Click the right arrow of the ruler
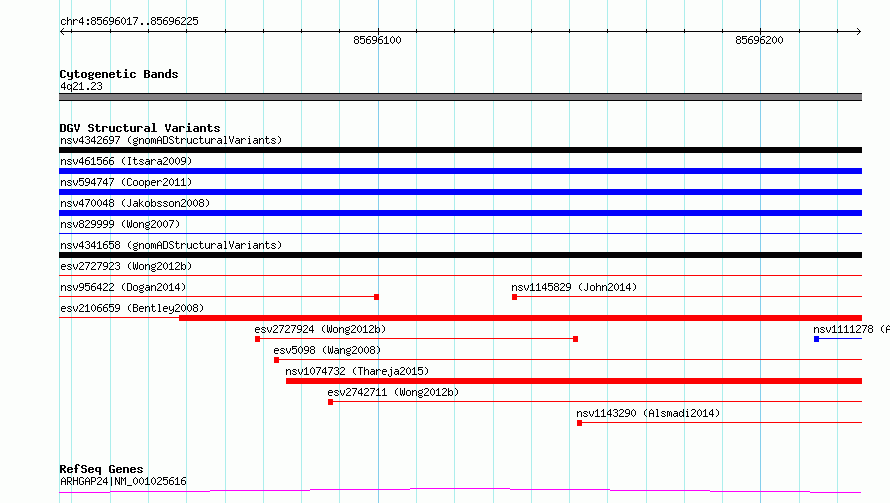 coord(858,31)
